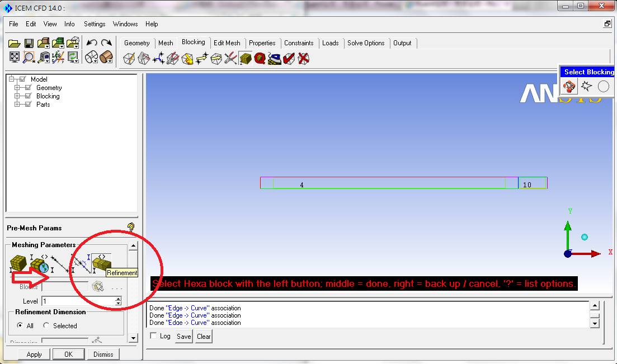Click the Pre-Mesh Params icon in Blocking toolbar
617x364 pixels.
(x=244, y=58)
